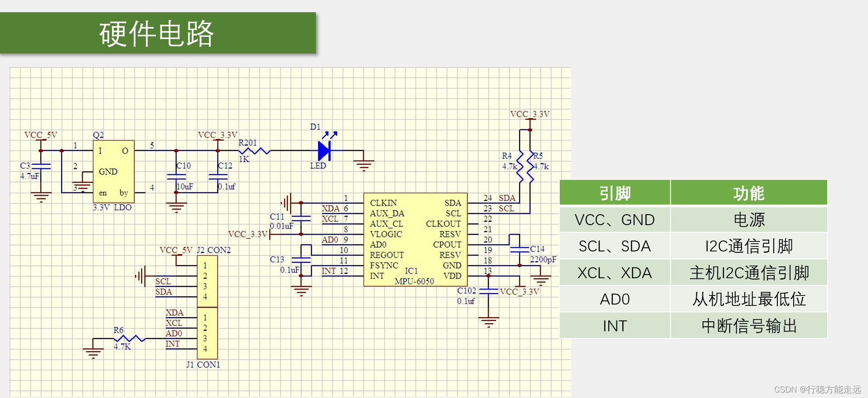868x398 pixels.
Task: Click the C102 0.1uf capacitor symbol
Action: (489, 291)
